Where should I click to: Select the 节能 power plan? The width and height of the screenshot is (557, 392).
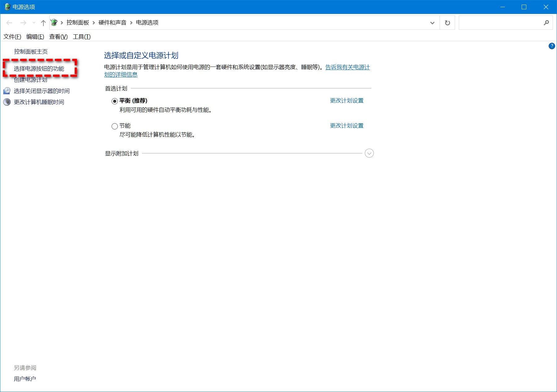click(114, 126)
